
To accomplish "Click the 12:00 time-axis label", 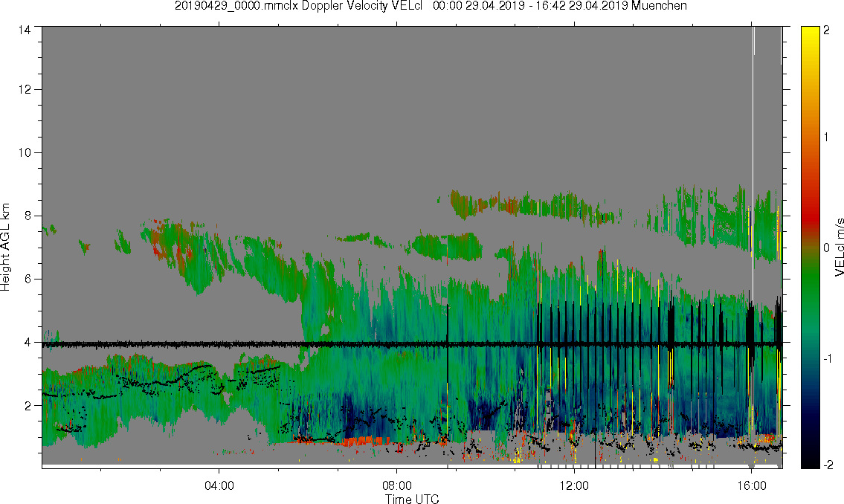I will [574, 485].
